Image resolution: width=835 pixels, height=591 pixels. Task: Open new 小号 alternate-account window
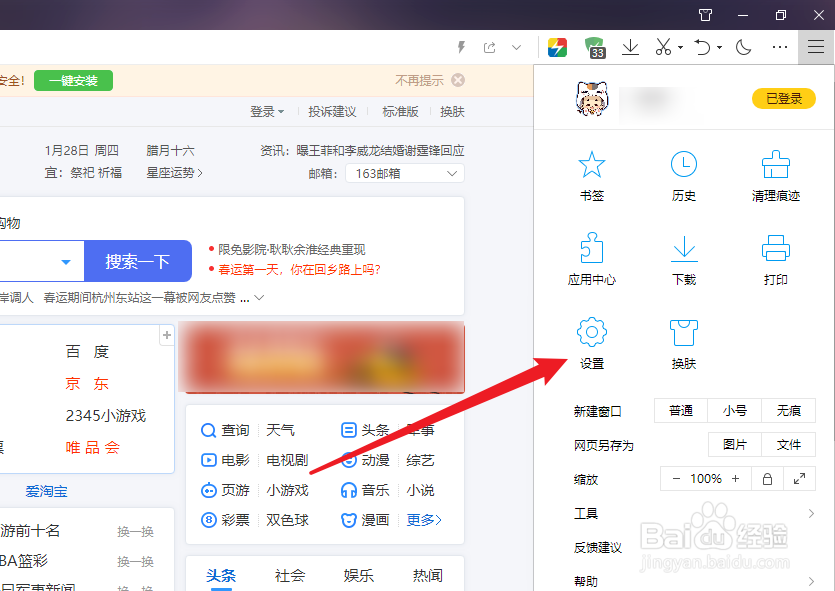click(x=734, y=411)
